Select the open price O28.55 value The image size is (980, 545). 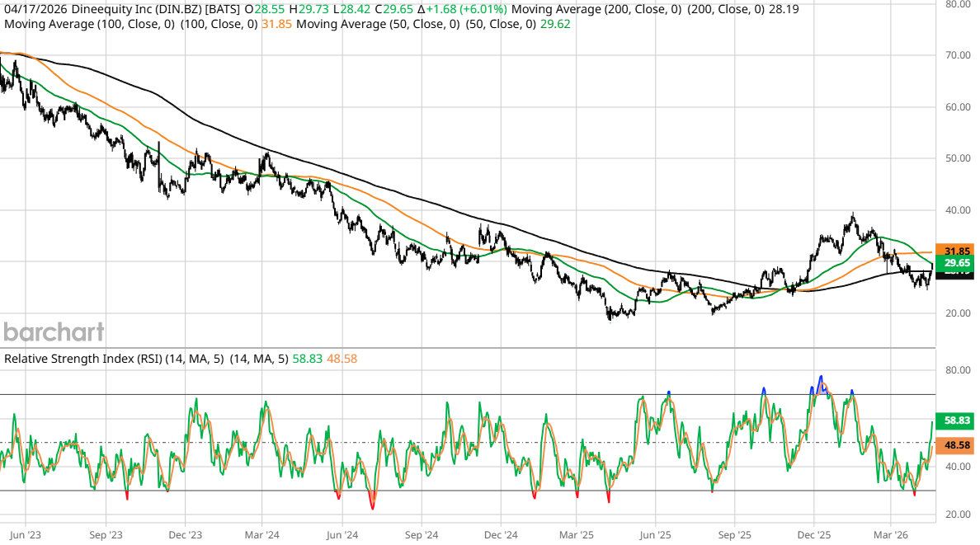[x=264, y=9]
